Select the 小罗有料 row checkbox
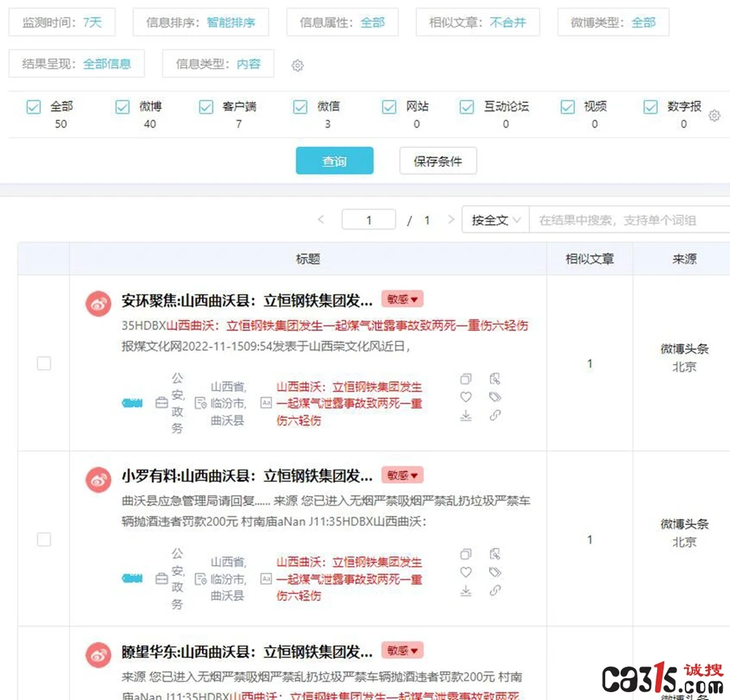This screenshot has height=700, width=730. click(44, 539)
